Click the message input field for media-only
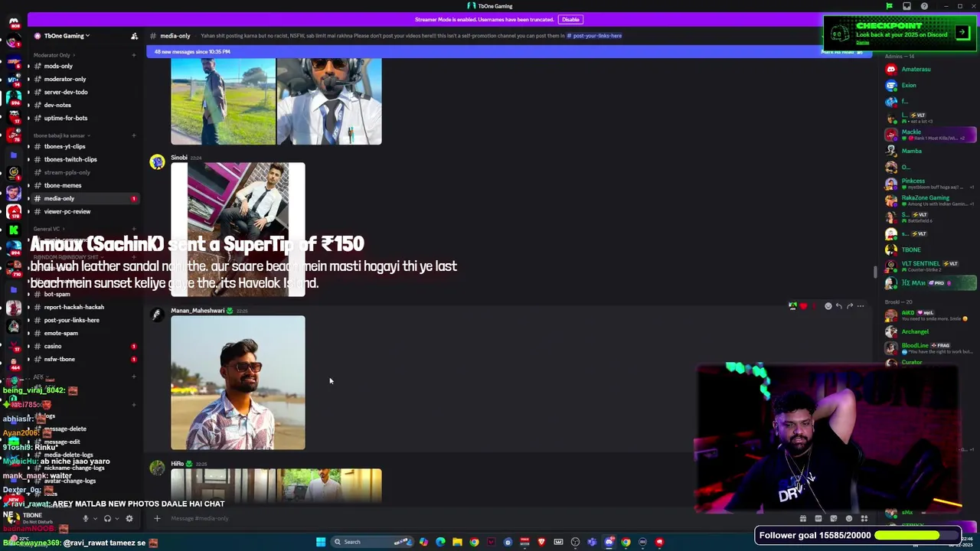980x551 pixels. pyautogui.click(x=475, y=518)
